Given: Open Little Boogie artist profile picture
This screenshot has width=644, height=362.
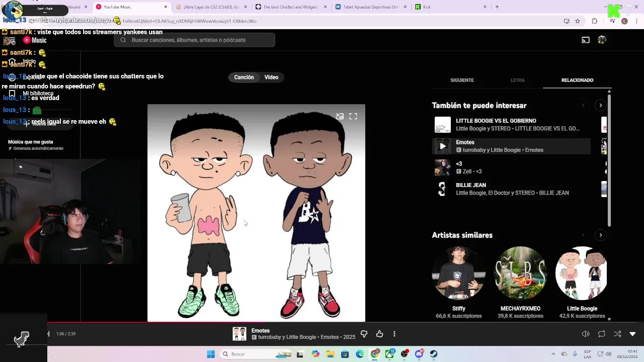Looking at the screenshot, I should click(x=581, y=274).
